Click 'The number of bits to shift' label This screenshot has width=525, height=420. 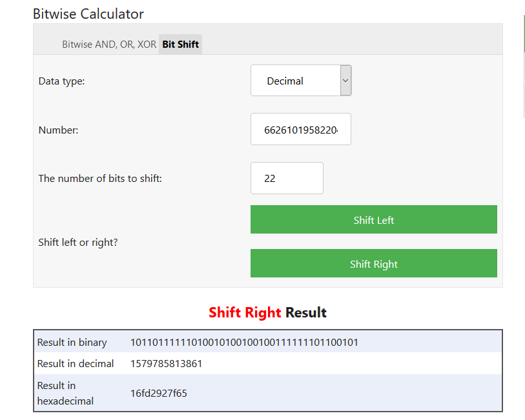[x=100, y=179]
